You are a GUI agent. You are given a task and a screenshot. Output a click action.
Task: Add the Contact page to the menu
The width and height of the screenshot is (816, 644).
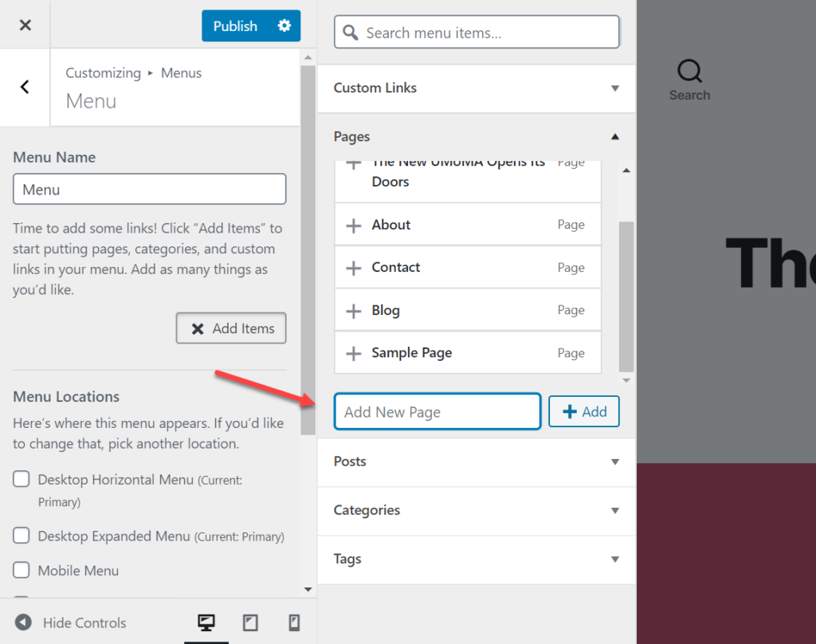click(x=468, y=267)
